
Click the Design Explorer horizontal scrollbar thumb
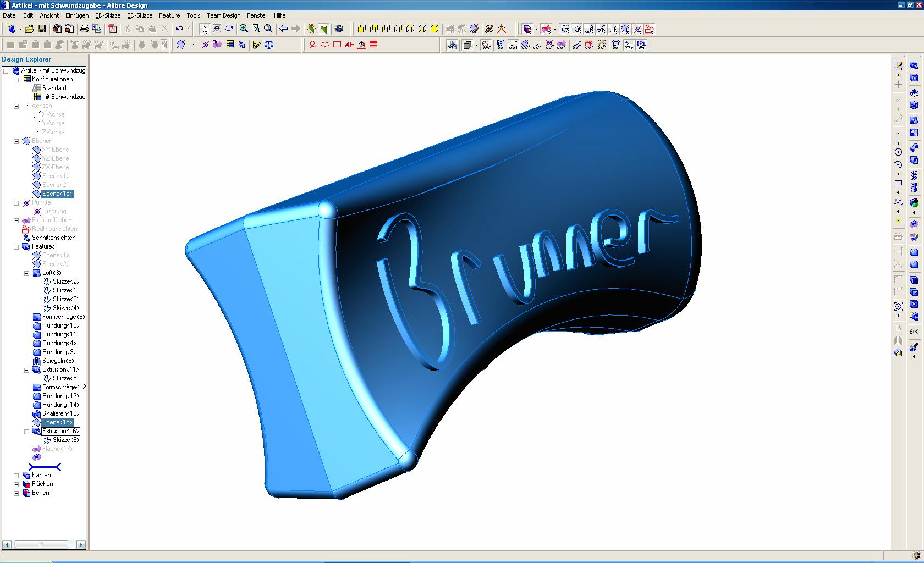pos(41,544)
